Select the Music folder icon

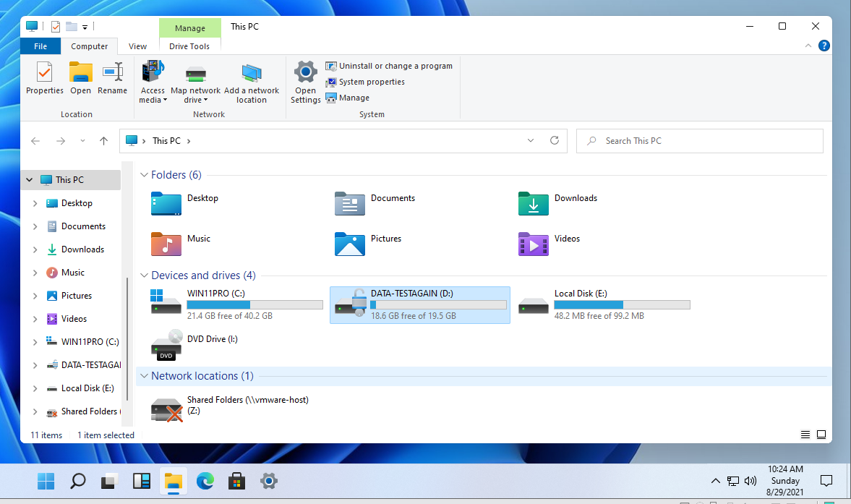pyautogui.click(x=166, y=244)
